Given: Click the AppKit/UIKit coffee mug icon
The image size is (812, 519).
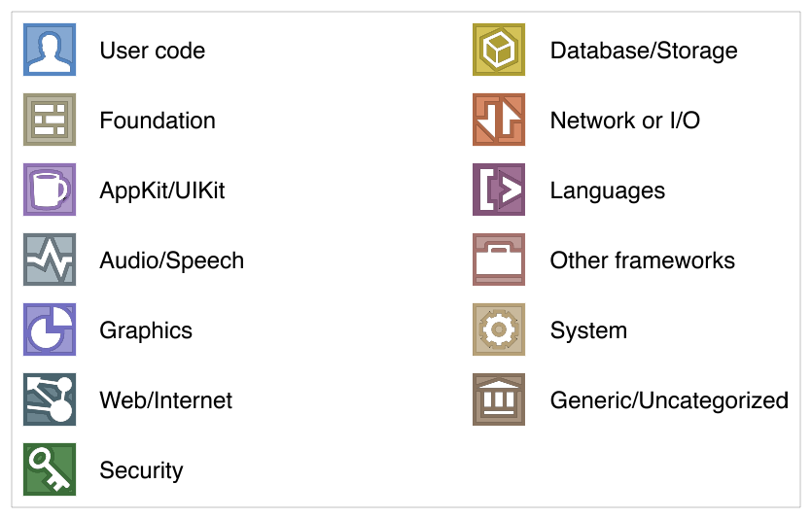Looking at the screenshot, I should pyautogui.click(x=50, y=190).
